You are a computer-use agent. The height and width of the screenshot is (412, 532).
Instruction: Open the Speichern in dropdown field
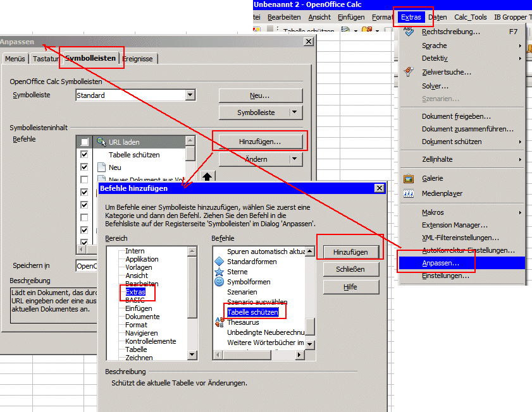pyautogui.click(x=87, y=266)
